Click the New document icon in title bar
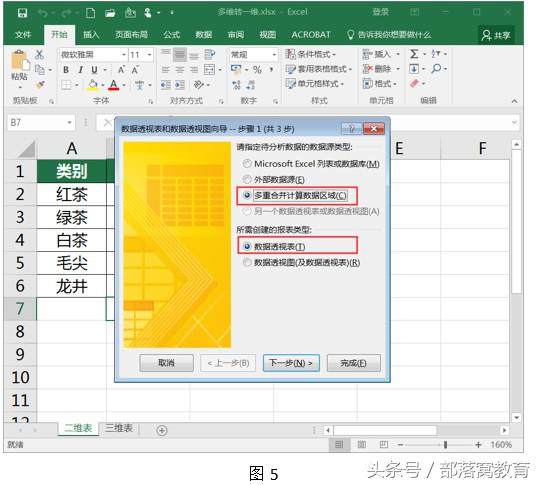 coord(90,13)
